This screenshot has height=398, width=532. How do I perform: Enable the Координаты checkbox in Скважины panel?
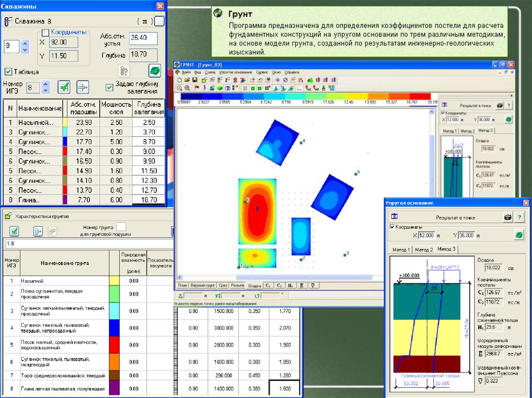click(45, 33)
